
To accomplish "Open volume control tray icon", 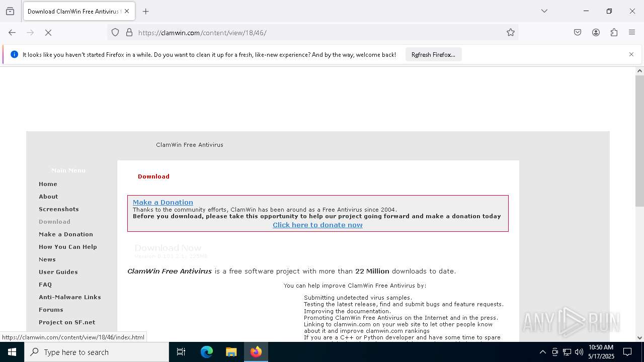I will tap(579, 352).
